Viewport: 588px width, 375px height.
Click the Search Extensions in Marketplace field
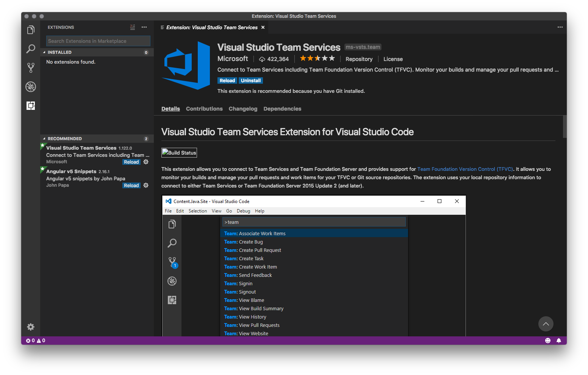pos(98,41)
